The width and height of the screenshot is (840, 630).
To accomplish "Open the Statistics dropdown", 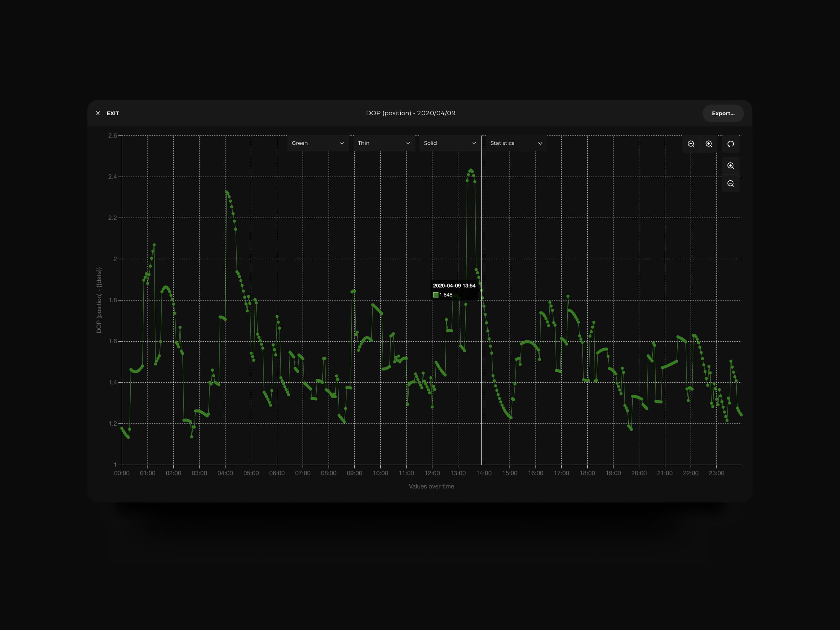I will (x=516, y=143).
